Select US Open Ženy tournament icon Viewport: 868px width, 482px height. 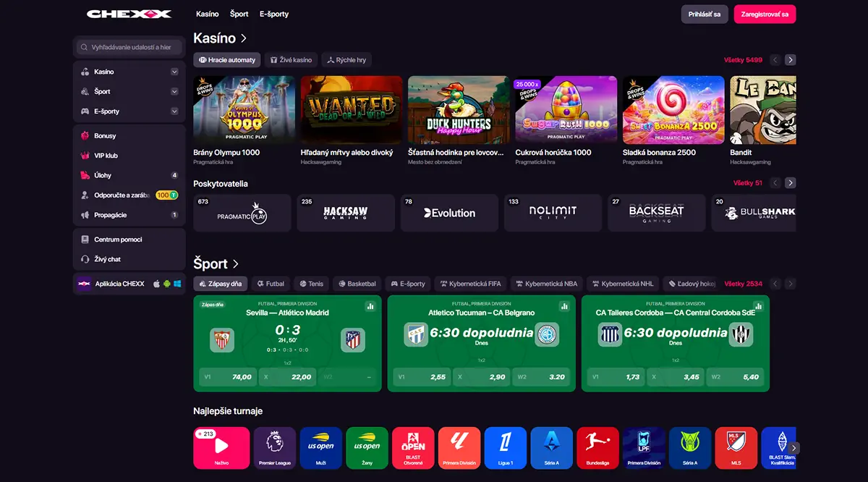367,448
